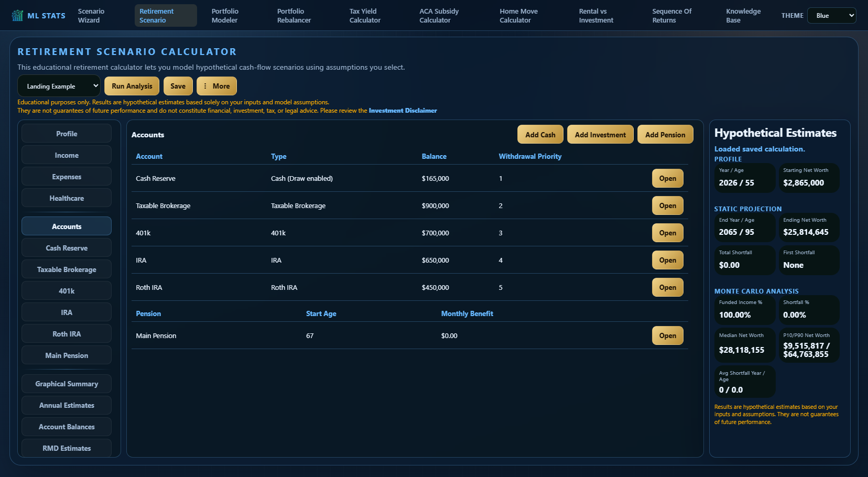The height and width of the screenshot is (477, 868).
Task: Save the current scenario
Action: (x=178, y=86)
